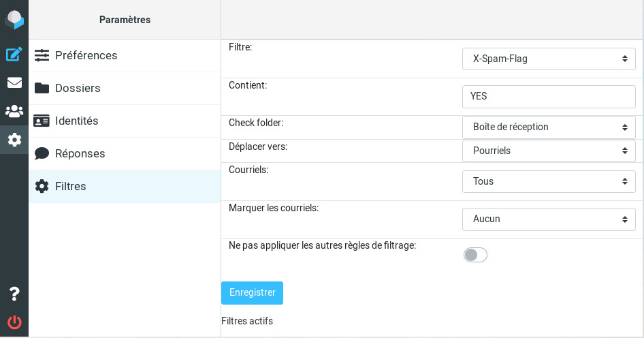Toggle Ne pas appliquer les autres règles switch
The image size is (644, 338).
coord(475,255)
